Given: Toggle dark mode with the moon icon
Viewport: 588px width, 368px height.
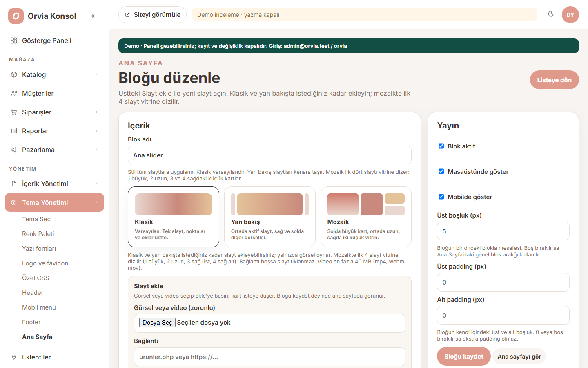Looking at the screenshot, I should (x=551, y=14).
